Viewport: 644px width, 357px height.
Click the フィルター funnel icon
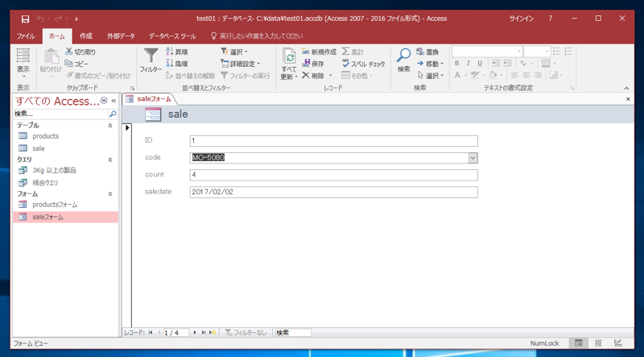(151, 56)
